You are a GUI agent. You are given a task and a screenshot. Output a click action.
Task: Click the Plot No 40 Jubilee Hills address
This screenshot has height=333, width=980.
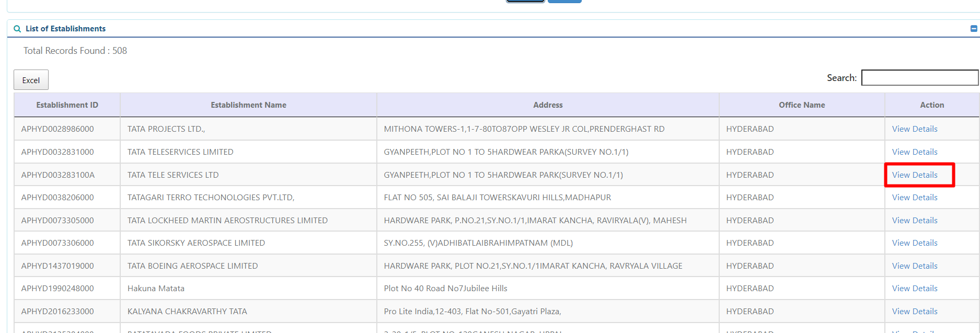coord(445,289)
